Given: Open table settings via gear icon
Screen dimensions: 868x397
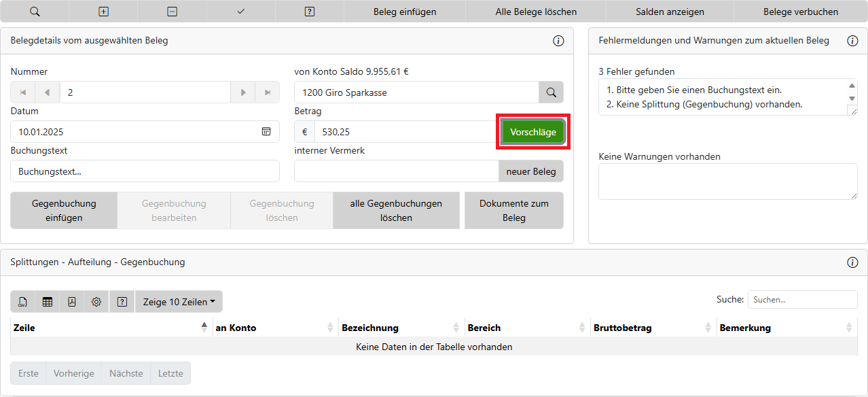Looking at the screenshot, I should [96, 302].
